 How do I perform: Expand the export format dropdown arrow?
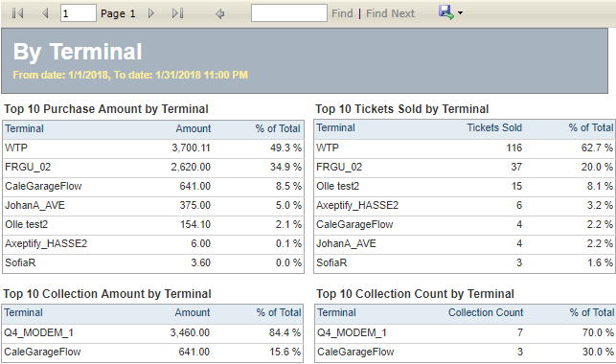[461, 13]
